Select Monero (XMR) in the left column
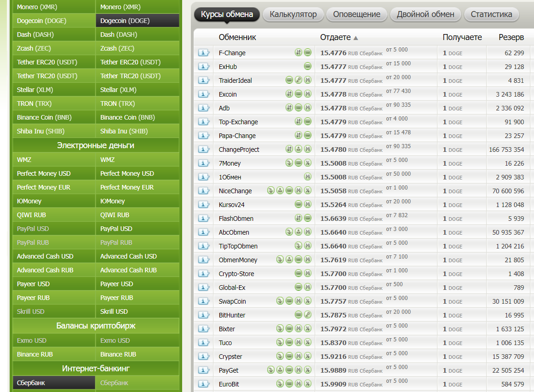Image resolution: width=534 pixels, height=392 pixels. pyautogui.click(x=54, y=7)
